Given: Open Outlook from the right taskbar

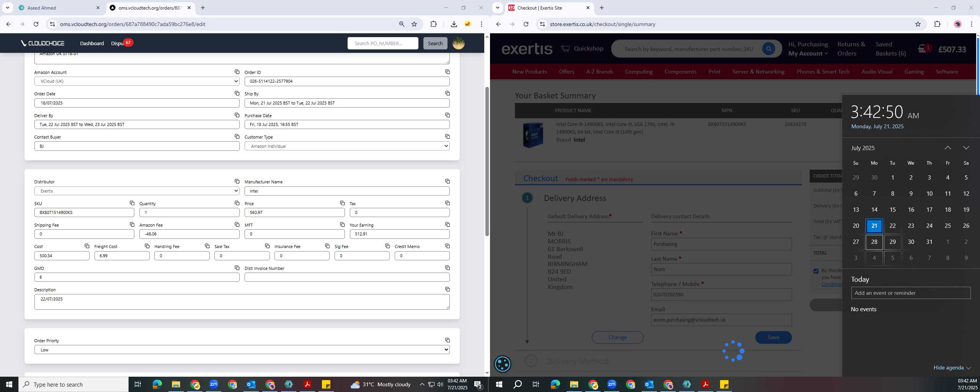Looking at the screenshot, I should (x=649, y=384).
